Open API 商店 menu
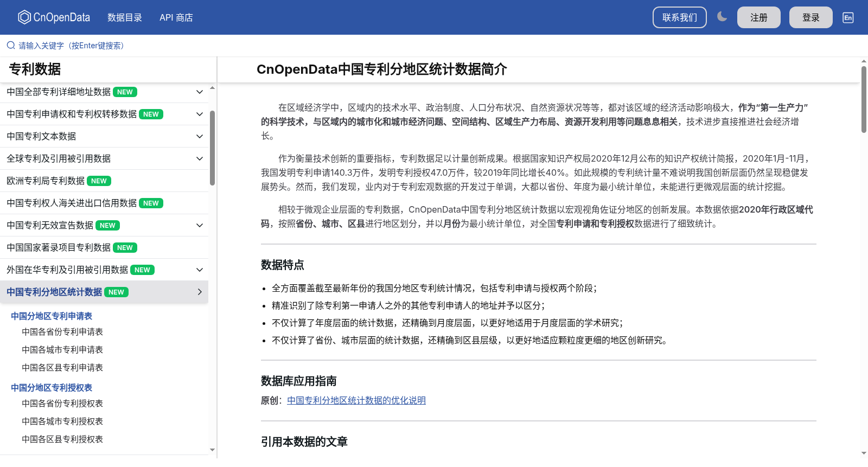868x467 pixels. click(176, 17)
